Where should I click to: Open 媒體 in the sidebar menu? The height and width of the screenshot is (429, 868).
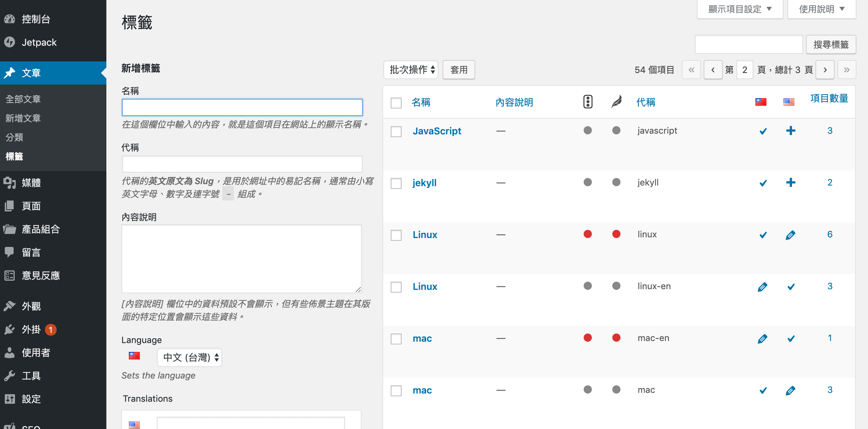click(31, 183)
